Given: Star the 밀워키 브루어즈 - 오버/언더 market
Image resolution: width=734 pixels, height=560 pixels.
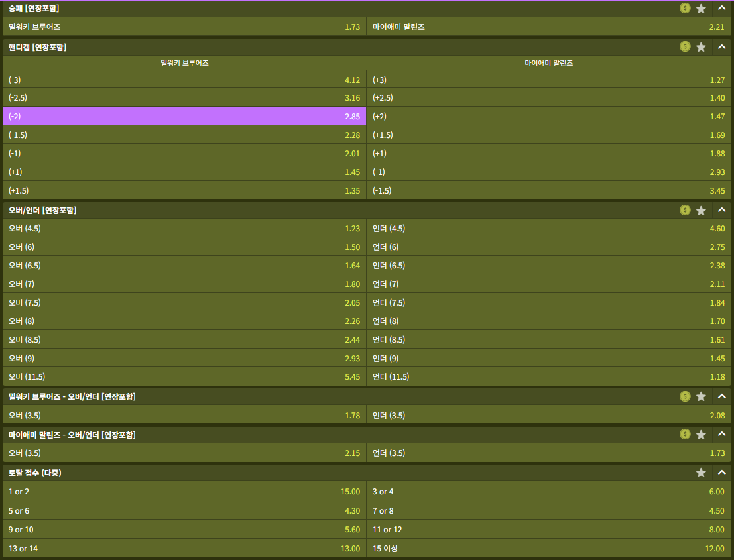Looking at the screenshot, I should 701,397.
